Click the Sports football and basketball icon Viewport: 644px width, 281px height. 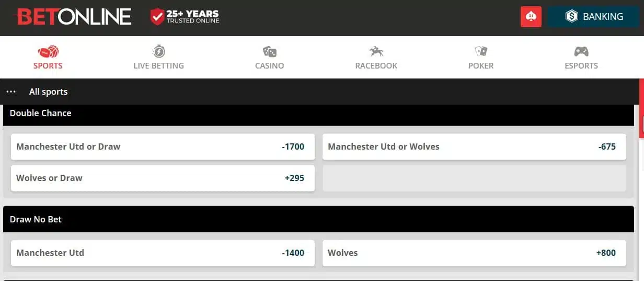coord(48,51)
